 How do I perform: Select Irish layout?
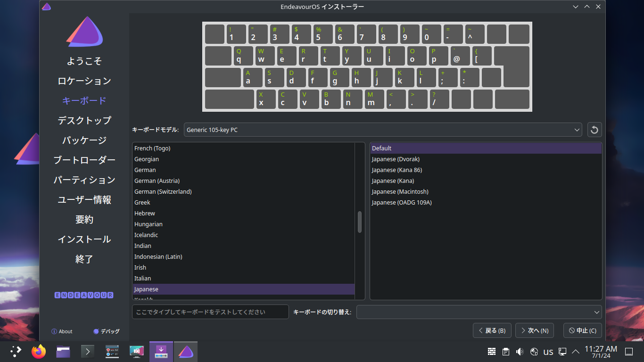(x=243, y=268)
